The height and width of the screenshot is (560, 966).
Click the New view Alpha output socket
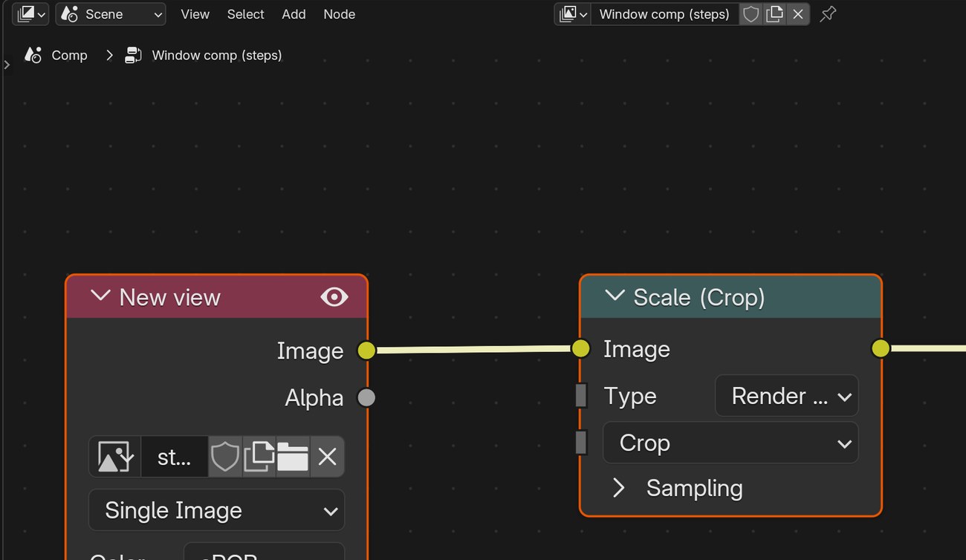pos(366,397)
